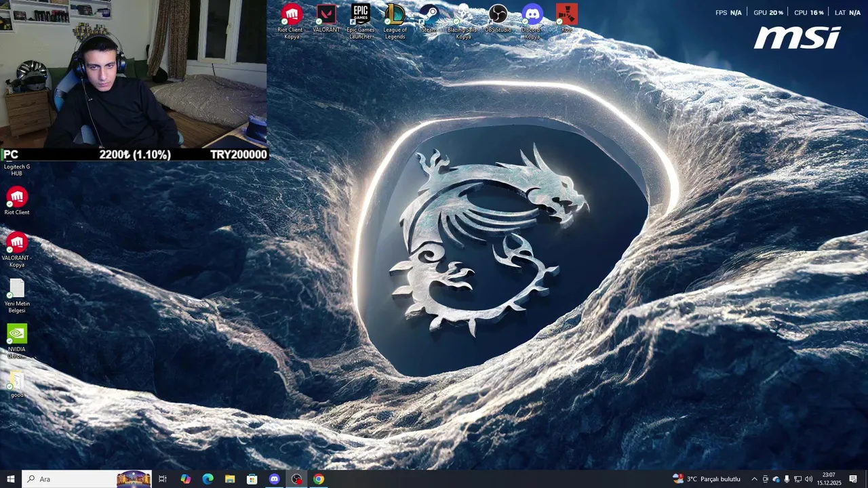
Task: Select the Blazing Sails - Kopya icon
Action: click(463, 21)
